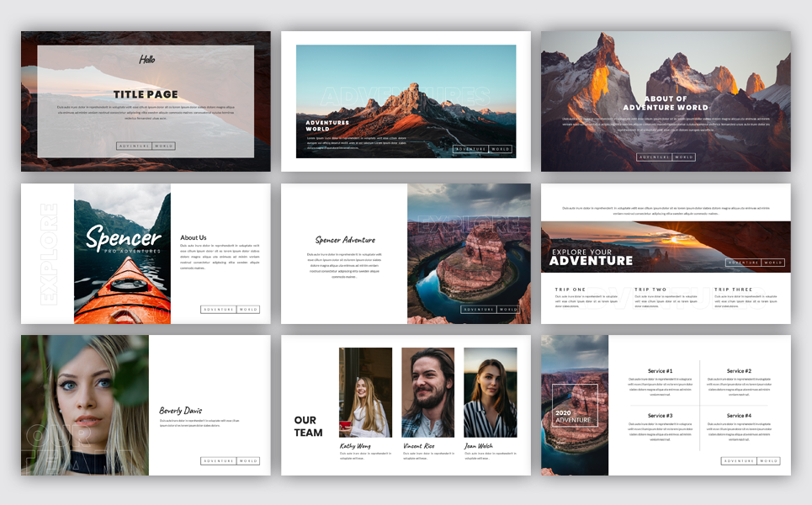Select the "2020 ADVENTURE" boxed label

pyautogui.click(x=575, y=405)
